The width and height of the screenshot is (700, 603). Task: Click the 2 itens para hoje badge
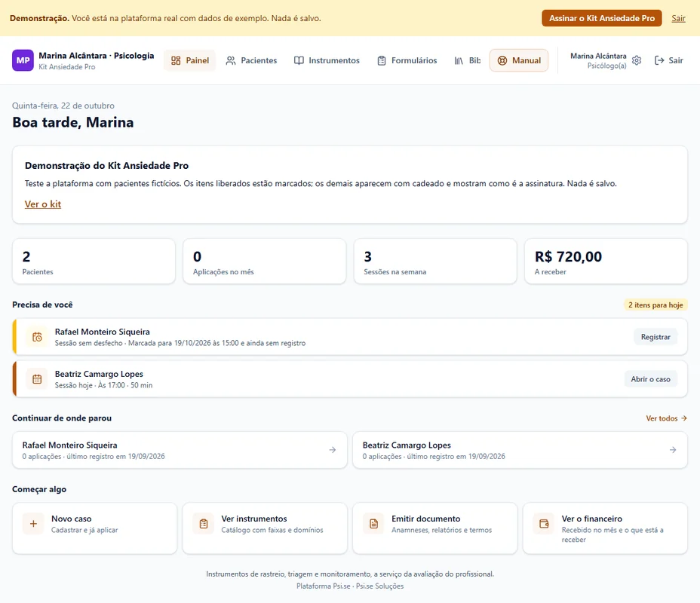pyautogui.click(x=655, y=305)
